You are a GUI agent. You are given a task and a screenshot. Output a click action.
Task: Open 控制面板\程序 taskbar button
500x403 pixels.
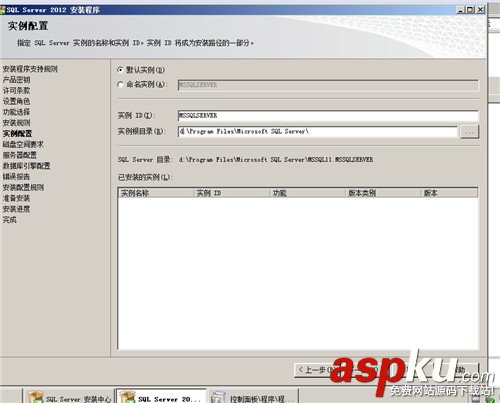coord(253,397)
